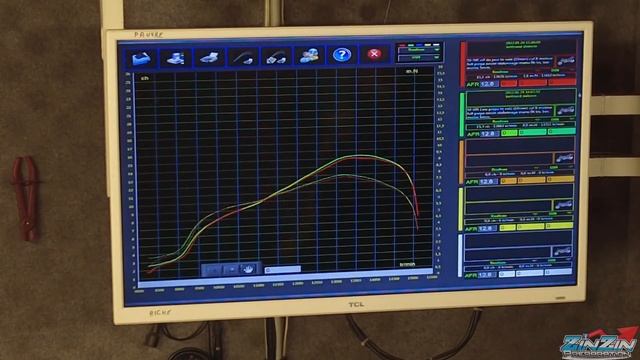This screenshot has width=640, height=360.
Task: Click the computer icon in the top toolbar
Action: pyautogui.click(x=175, y=58)
